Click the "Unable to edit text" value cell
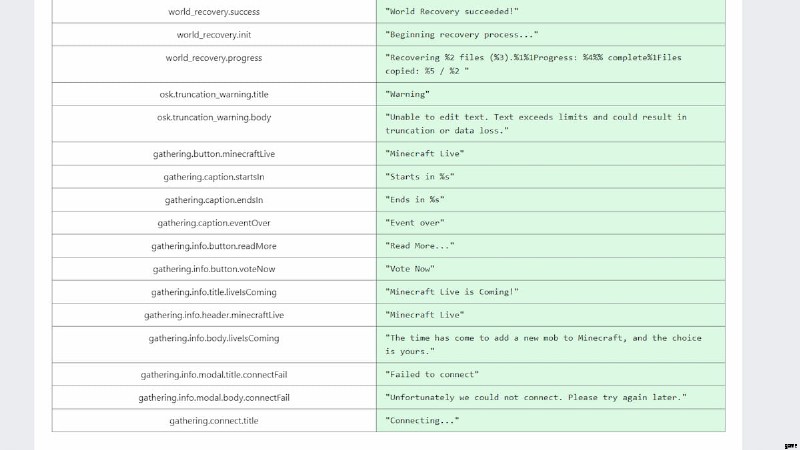The width and height of the screenshot is (800, 450). point(551,124)
